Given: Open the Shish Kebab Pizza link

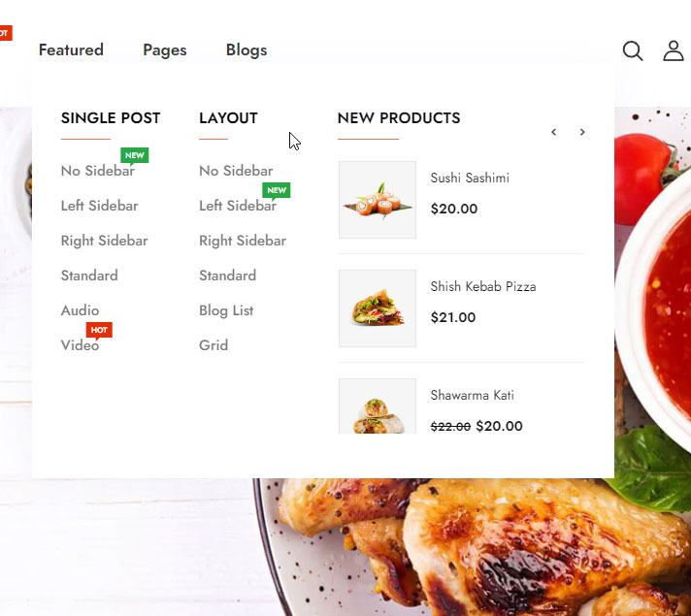Looking at the screenshot, I should click(483, 287).
